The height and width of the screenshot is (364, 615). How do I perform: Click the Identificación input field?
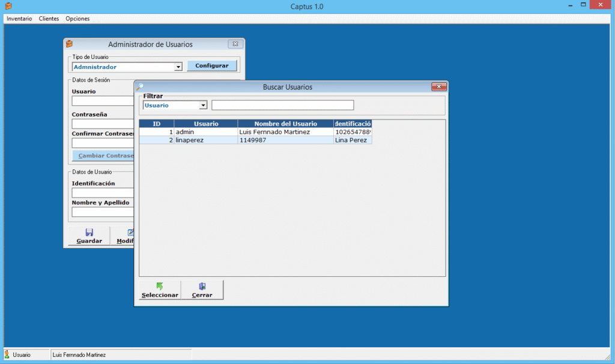click(x=102, y=193)
